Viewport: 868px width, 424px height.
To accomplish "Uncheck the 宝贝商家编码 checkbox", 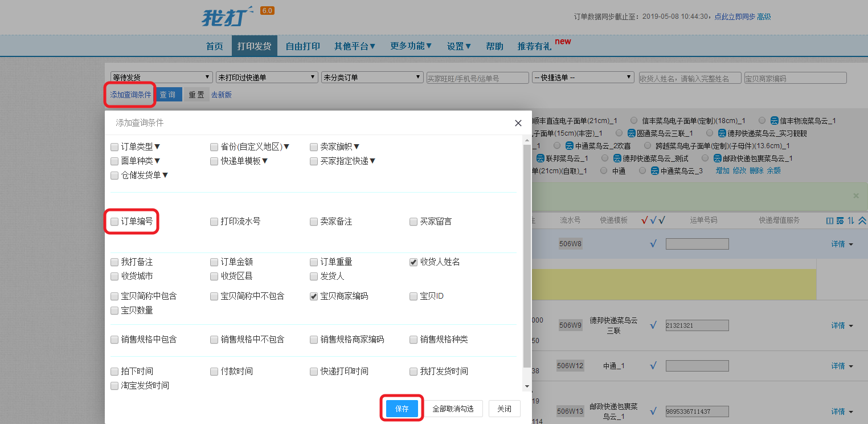I will [x=314, y=296].
